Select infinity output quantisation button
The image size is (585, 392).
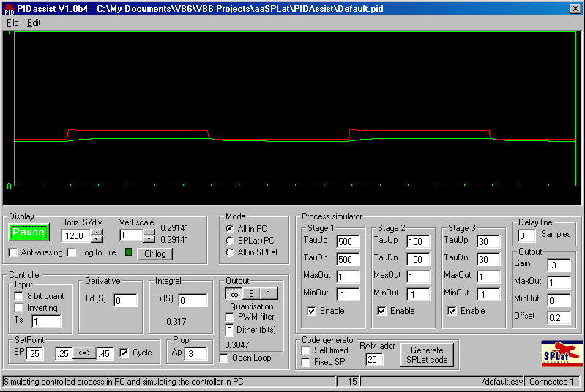(x=234, y=294)
